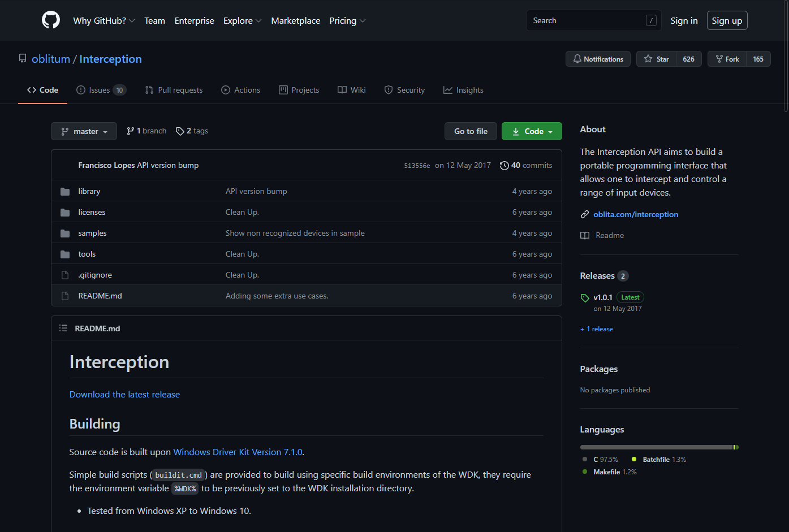Click the languages breakdown bar
The width and height of the screenshot is (789, 532).
tap(659, 447)
